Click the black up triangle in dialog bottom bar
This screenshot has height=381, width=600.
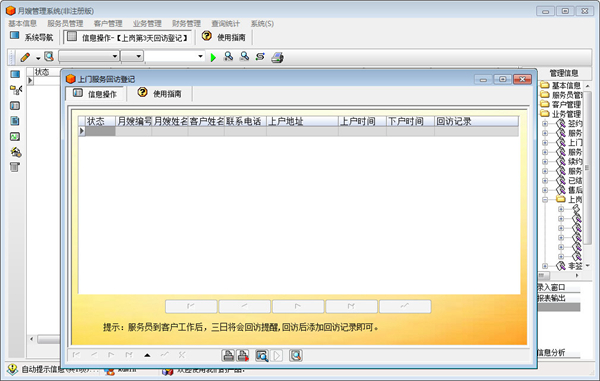pos(147,355)
